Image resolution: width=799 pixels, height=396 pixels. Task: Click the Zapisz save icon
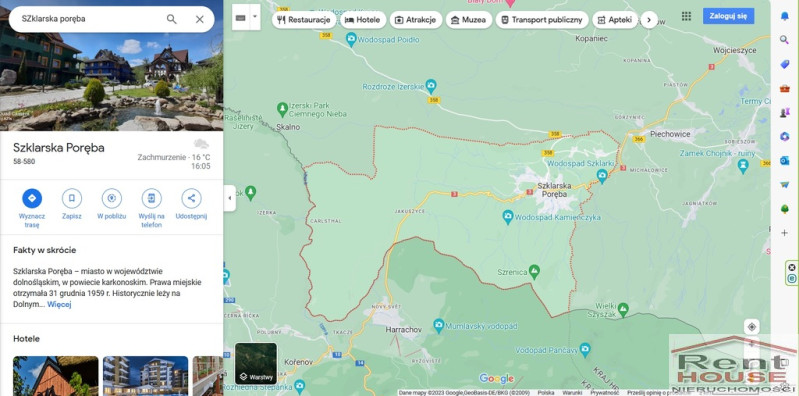(72, 198)
